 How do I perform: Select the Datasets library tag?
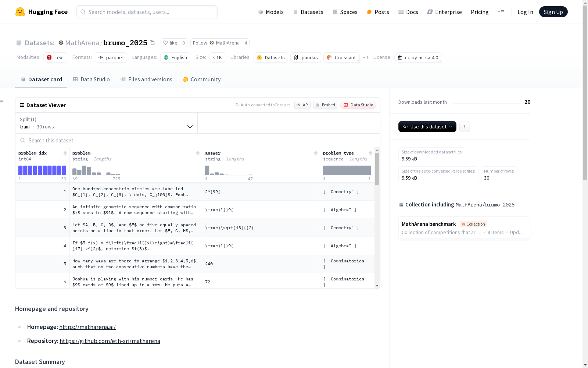click(271, 57)
